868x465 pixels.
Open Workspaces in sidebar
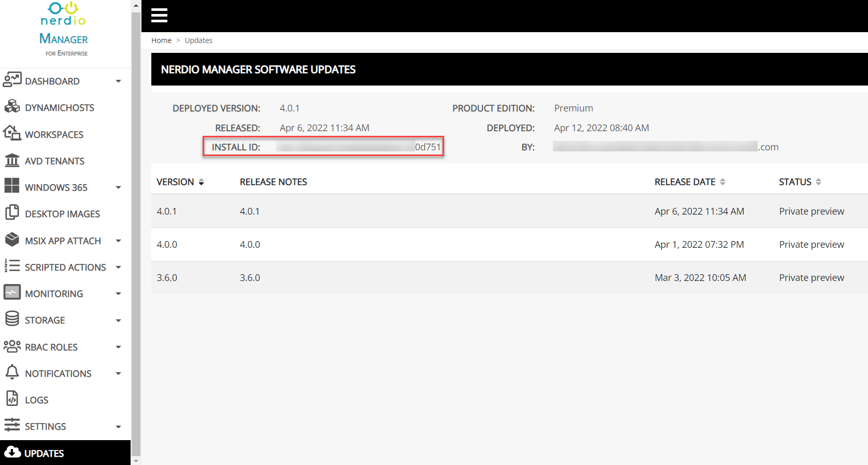[54, 135]
